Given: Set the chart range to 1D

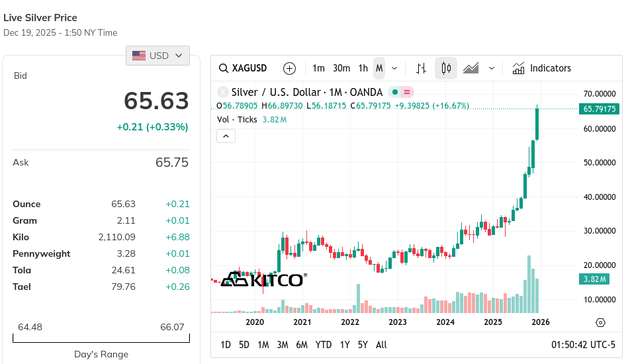Looking at the screenshot, I should pos(226,345).
